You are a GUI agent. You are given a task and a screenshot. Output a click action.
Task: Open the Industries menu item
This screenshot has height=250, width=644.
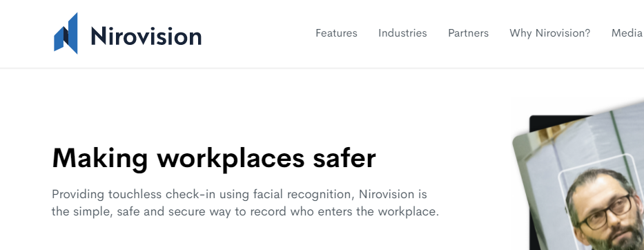(x=402, y=33)
